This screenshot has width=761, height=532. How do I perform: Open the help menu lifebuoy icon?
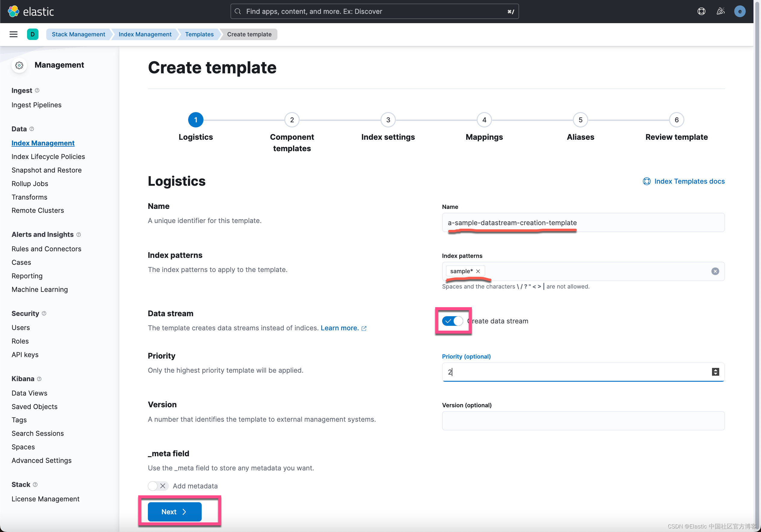pos(701,11)
